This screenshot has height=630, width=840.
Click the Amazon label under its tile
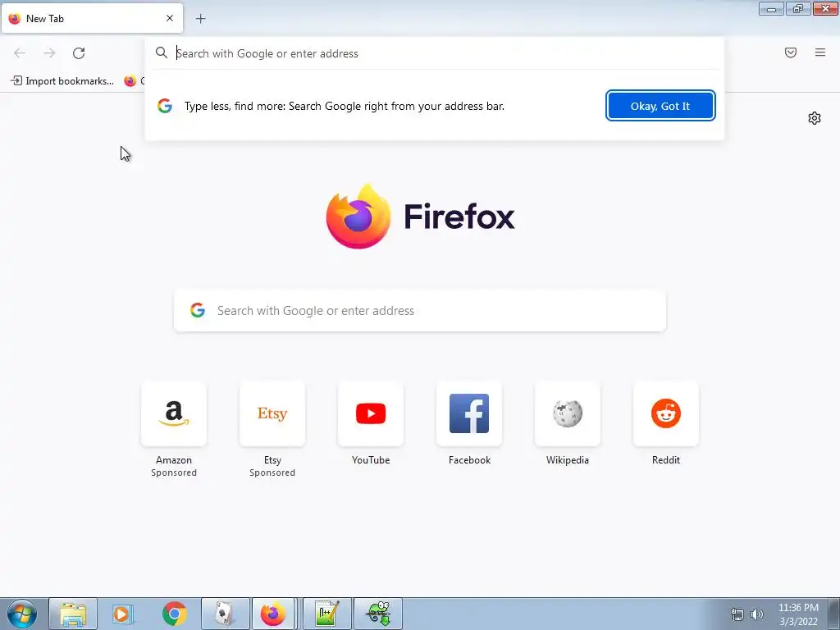(174, 460)
